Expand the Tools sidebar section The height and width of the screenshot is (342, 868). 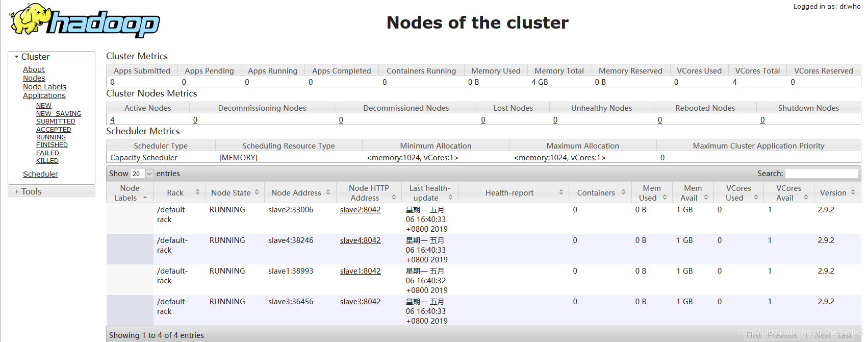pos(52,191)
